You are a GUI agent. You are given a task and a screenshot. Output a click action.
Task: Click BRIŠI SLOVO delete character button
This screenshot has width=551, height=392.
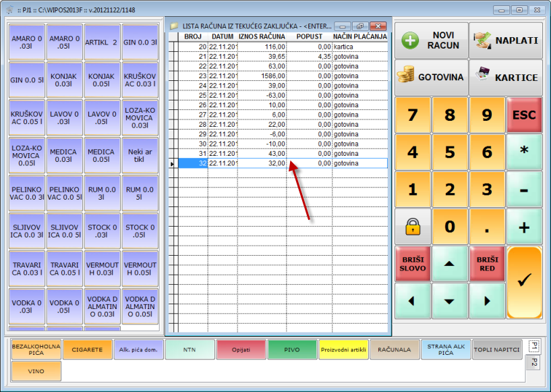coord(412,264)
